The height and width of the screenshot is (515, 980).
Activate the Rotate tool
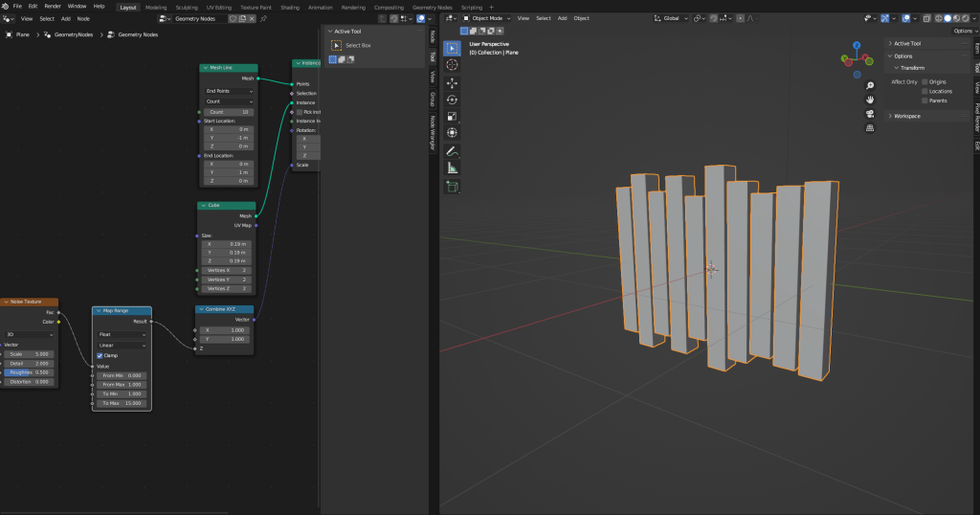coord(452,100)
